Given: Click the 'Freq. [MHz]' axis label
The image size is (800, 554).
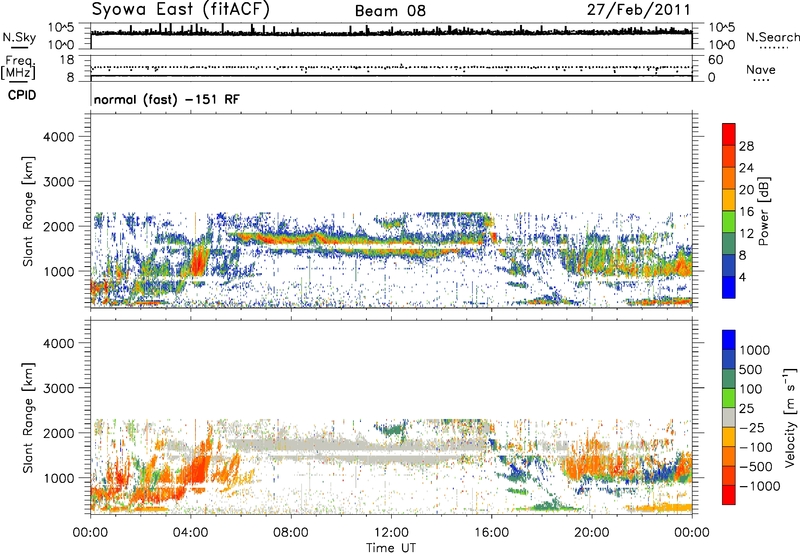Looking at the screenshot, I should tap(18, 68).
